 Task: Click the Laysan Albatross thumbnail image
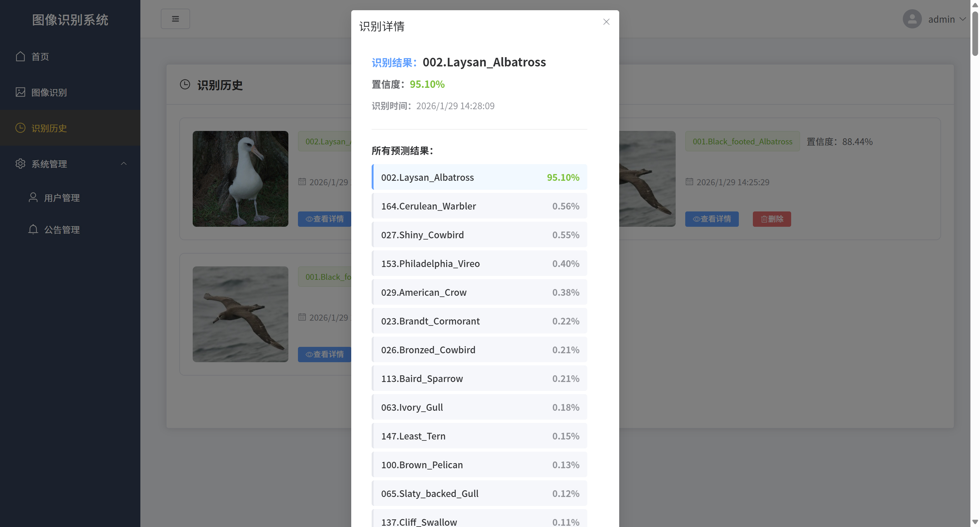[240, 179]
